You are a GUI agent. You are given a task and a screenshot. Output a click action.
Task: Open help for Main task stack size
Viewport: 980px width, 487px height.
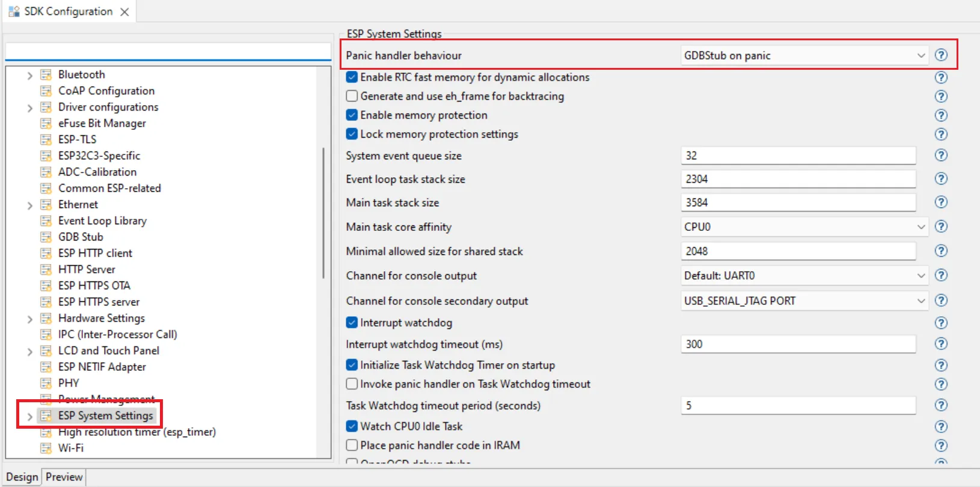[x=941, y=203]
